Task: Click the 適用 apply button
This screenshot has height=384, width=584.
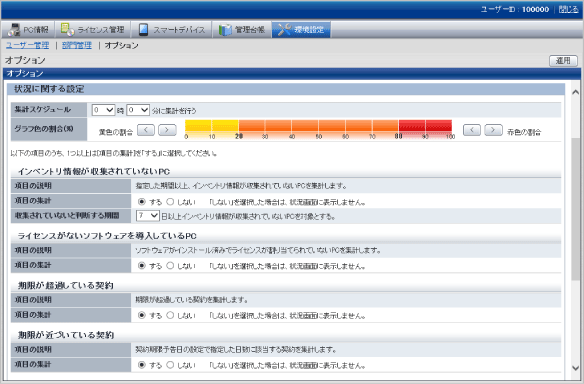Action: click(563, 60)
